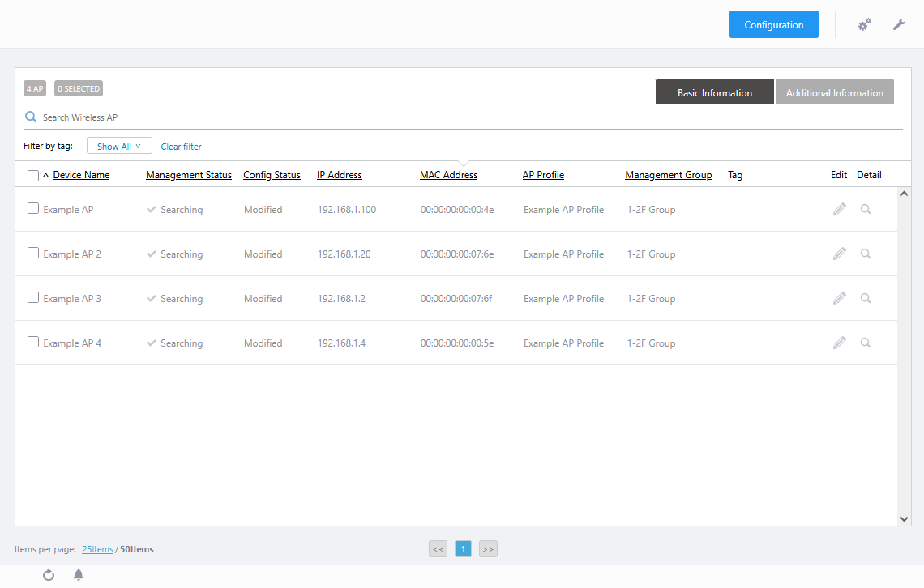Select the Basic Information tab

coord(714,92)
